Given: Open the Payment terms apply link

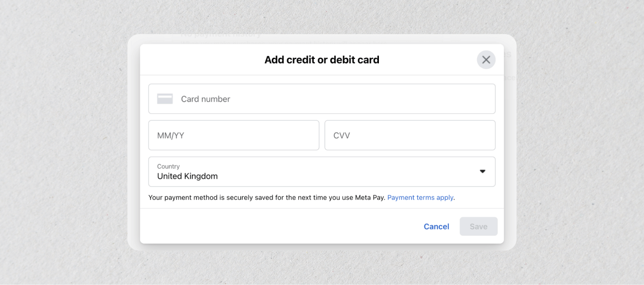Looking at the screenshot, I should tap(420, 197).
